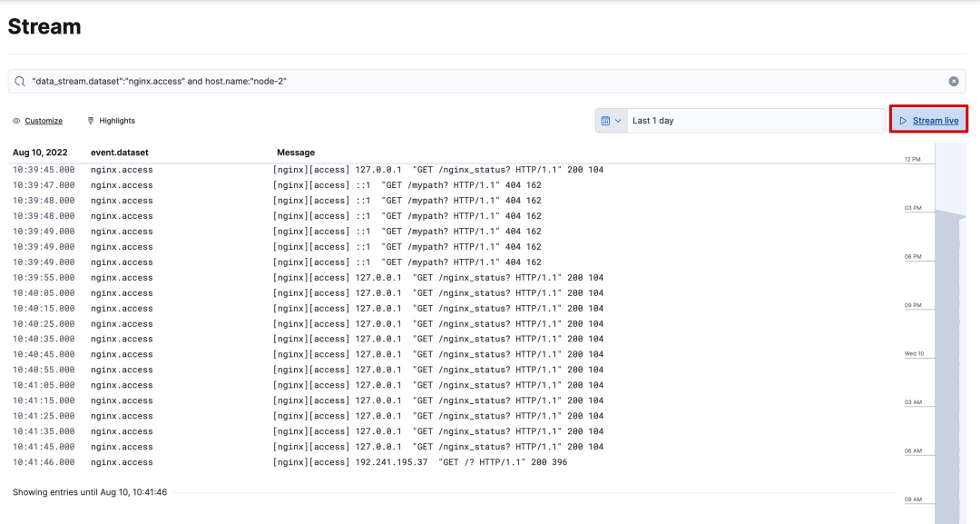Select the 10:40:45.000 log entry
The height and width of the screenshot is (524, 980).
452,354
